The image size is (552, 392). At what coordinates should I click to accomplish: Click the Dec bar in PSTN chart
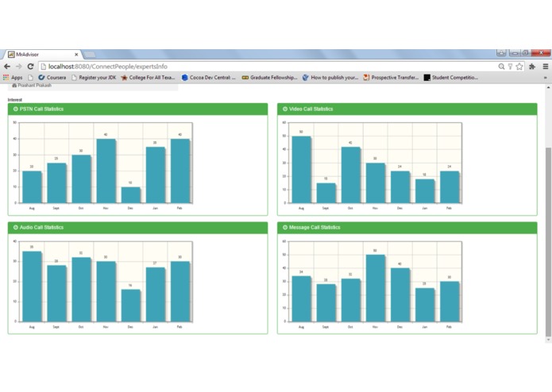point(130,195)
